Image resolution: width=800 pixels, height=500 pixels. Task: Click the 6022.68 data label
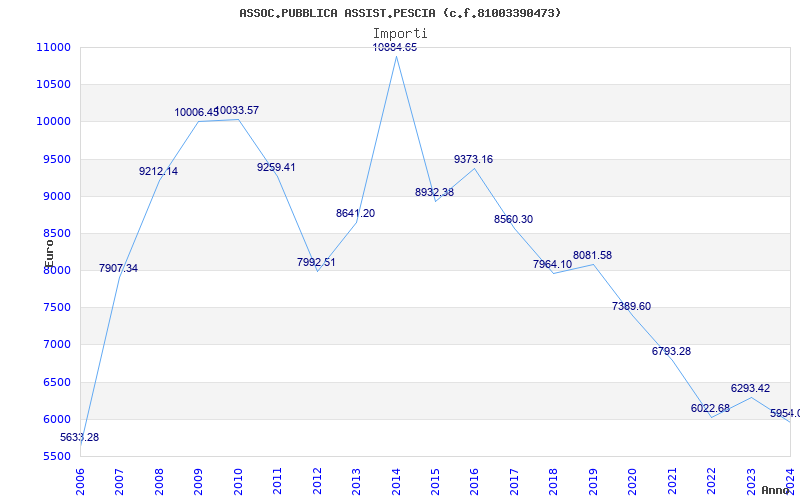[x=711, y=408]
